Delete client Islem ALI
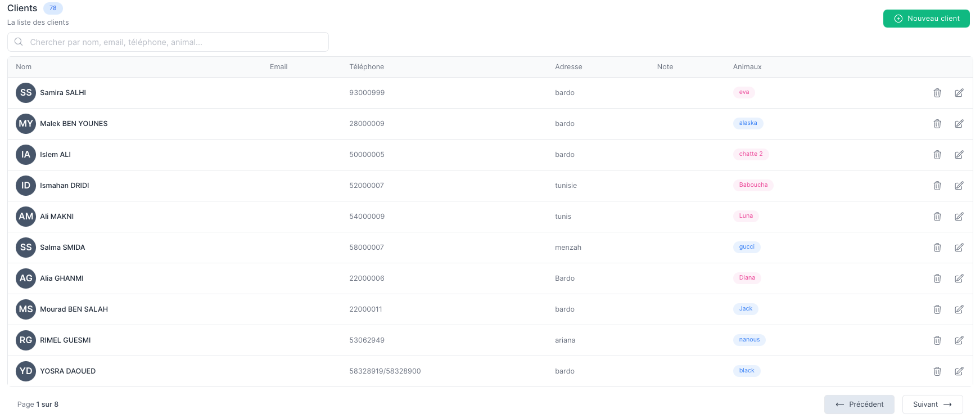Screen dimensions: 980x418 [x=937, y=155]
